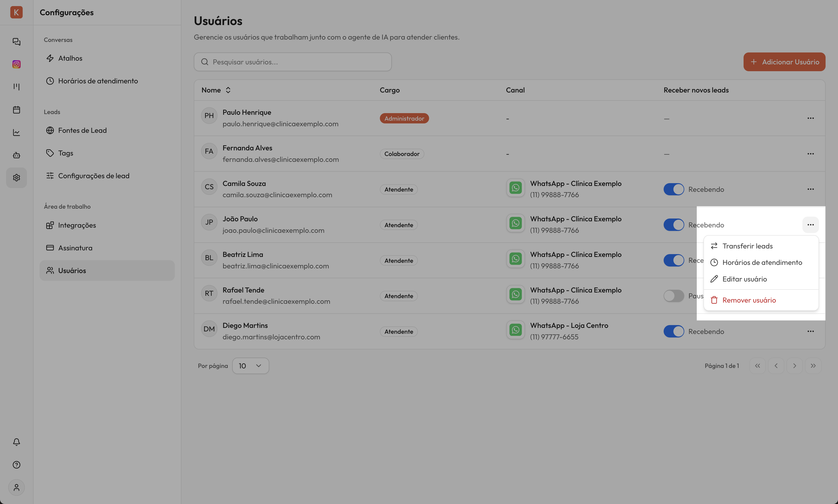Click the K logo icon

coord(16,12)
